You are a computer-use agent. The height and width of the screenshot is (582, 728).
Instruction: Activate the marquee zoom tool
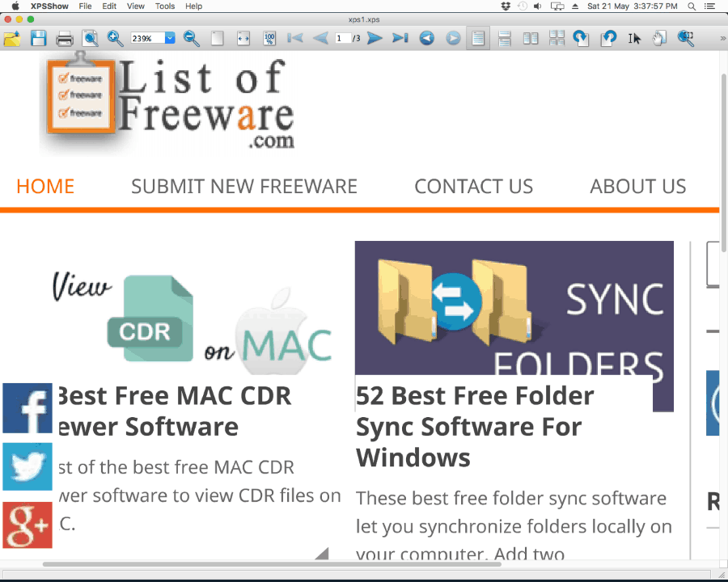point(685,38)
